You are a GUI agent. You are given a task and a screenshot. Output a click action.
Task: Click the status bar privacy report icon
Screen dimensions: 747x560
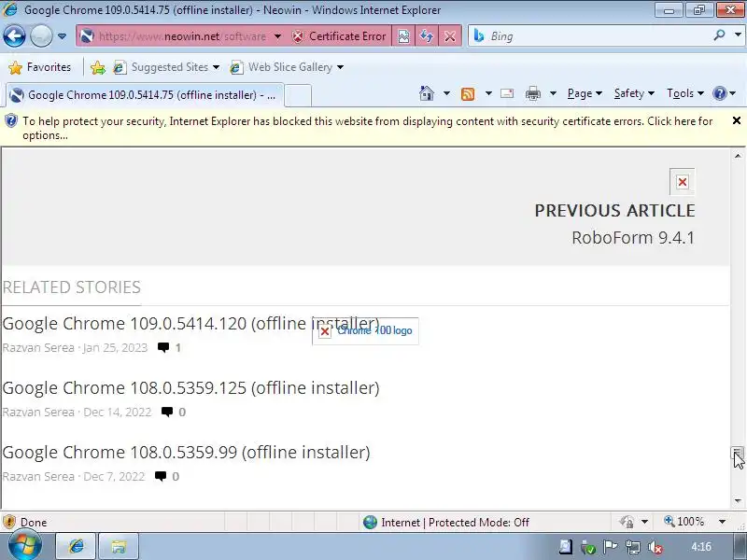pyautogui.click(x=627, y=522)
